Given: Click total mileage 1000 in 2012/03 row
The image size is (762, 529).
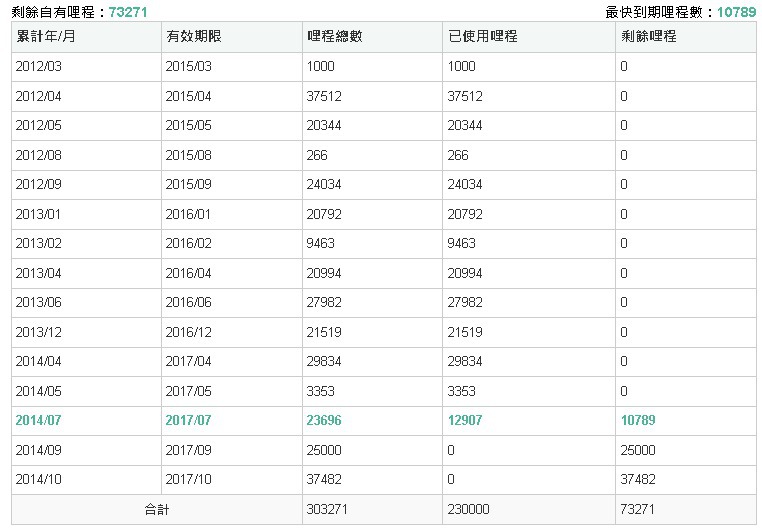Looking at the screenshot, I should point(321,67).
